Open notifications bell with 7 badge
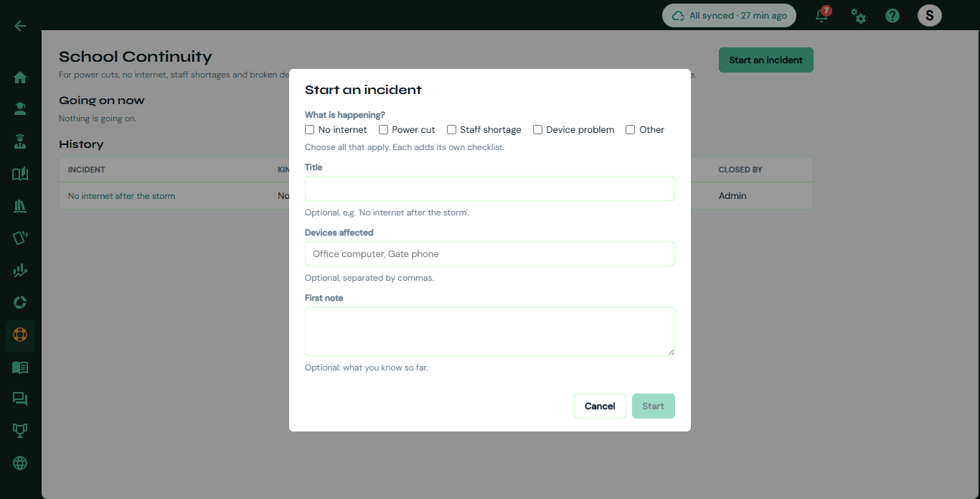Viewport: 980px width, 499px height. coord(822,15)
